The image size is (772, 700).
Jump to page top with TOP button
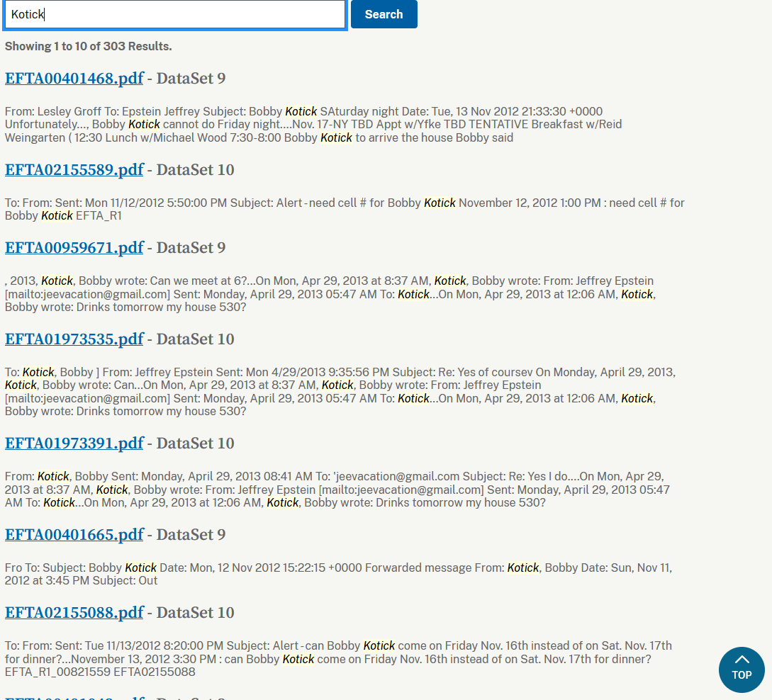pyautogui.click(x=742, y=670)
